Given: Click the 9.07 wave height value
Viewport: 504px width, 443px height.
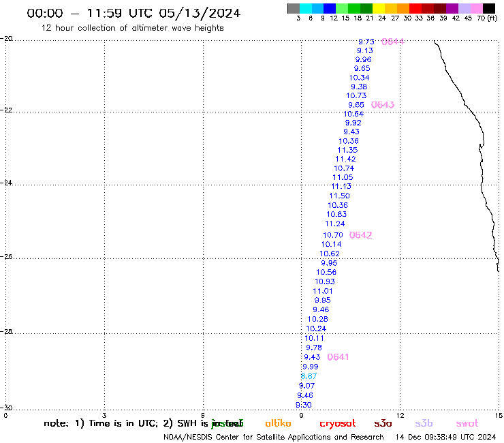Looking at the screenshot, I should [x=306, y=386].
